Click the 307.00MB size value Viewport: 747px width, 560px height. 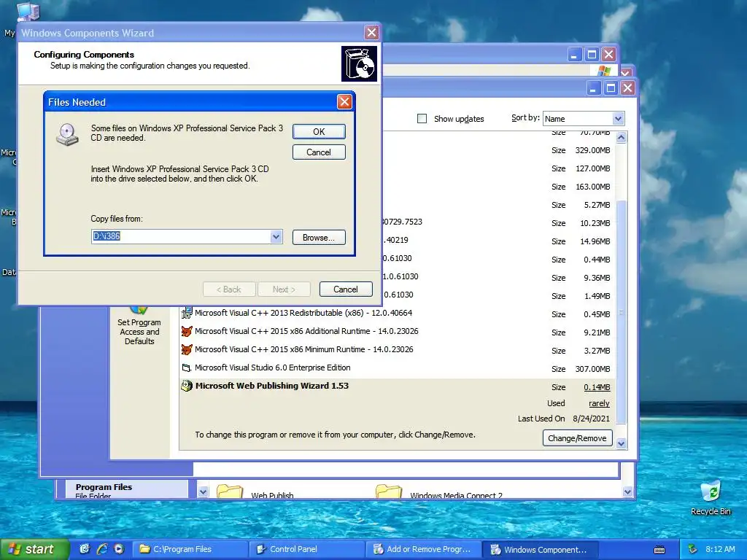coord(592,369)
